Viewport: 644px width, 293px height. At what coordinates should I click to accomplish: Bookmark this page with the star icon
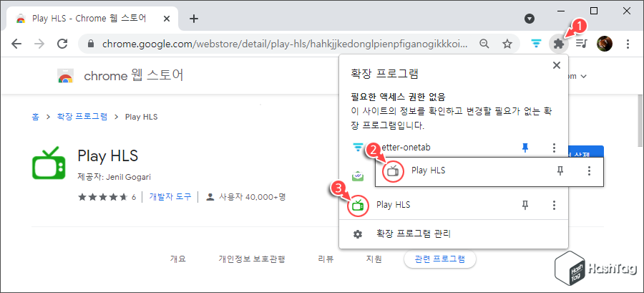click(507, 44)
